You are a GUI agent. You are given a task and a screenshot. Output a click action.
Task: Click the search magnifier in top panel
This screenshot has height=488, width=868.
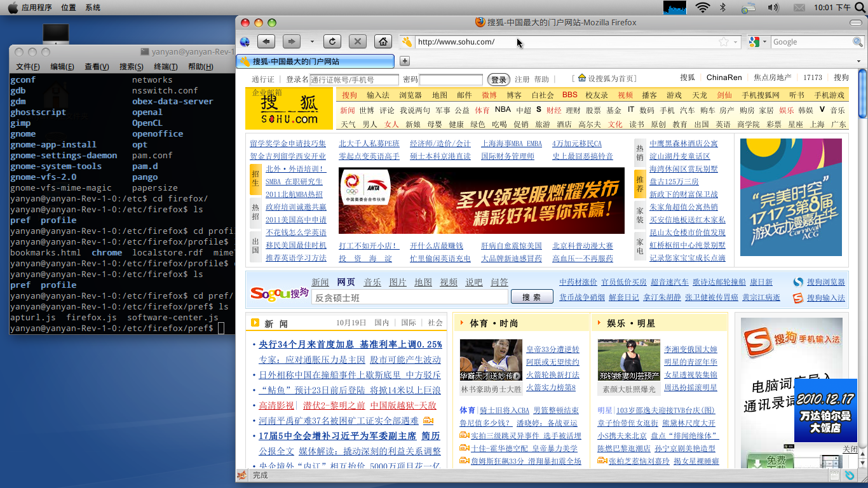click(x=860, y=7)
